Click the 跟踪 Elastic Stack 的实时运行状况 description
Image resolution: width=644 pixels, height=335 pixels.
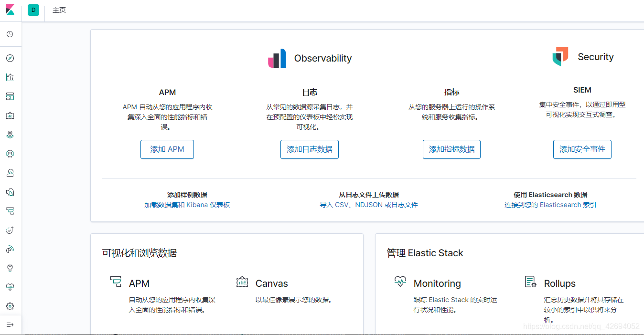pos(455,304)
